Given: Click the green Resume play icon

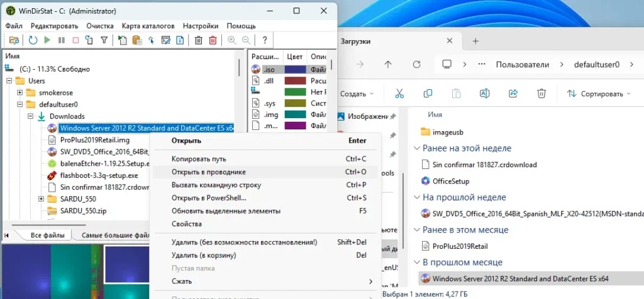Looking at the screenshot, I should click(47, 40).
